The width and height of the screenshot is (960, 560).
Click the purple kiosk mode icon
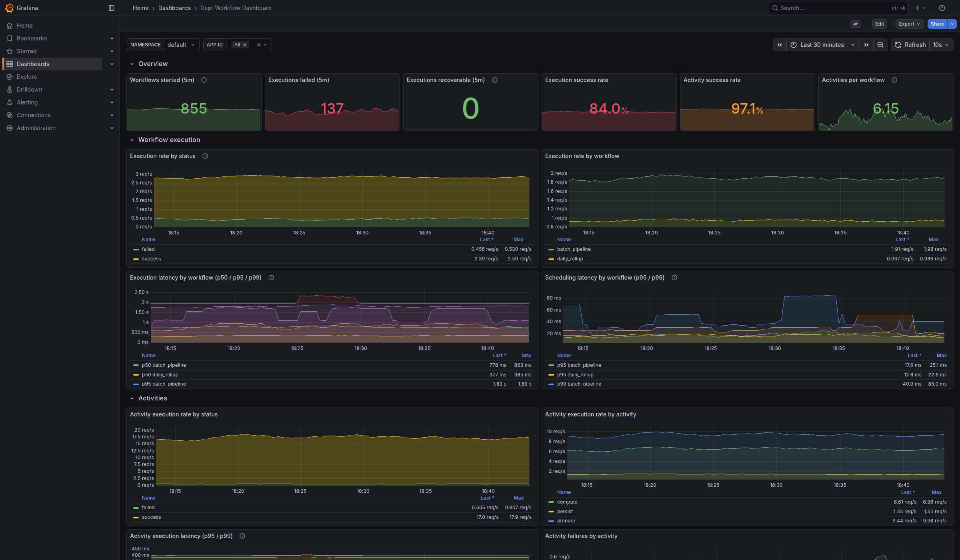tap(856, 24)
